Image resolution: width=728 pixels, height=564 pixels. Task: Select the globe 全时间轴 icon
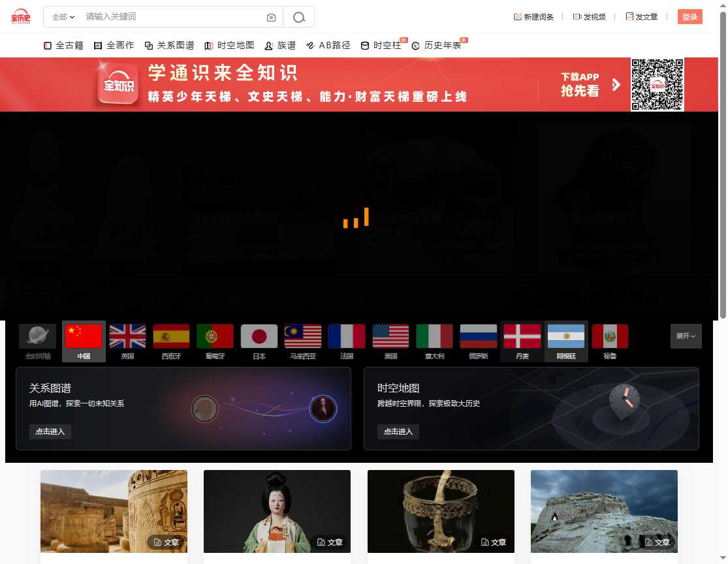[37, 337]
